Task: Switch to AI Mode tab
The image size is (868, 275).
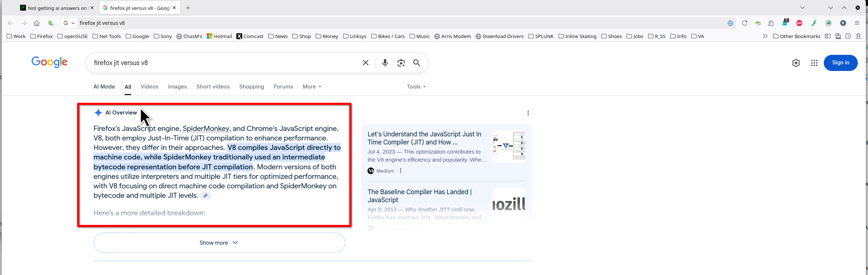Action: pos(104,87)
